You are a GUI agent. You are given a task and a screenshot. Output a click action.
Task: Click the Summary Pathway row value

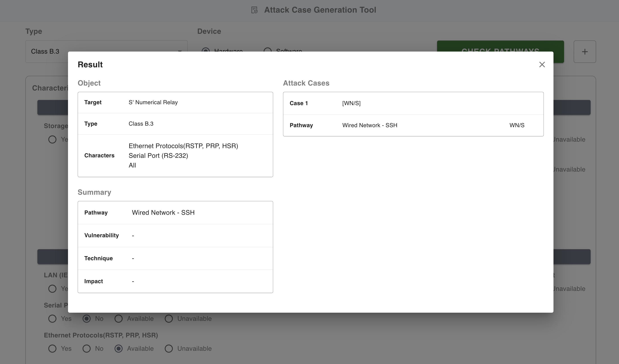(x=163, y=213)
